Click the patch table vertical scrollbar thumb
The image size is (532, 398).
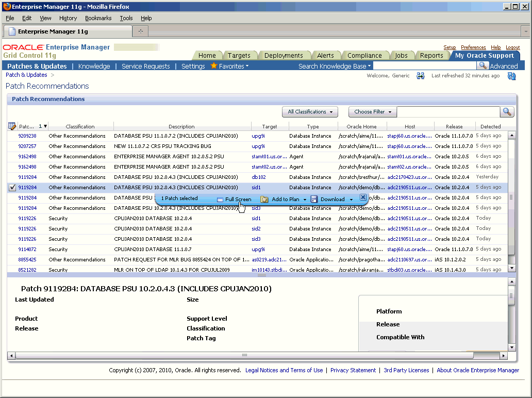[x=511, y=197]
